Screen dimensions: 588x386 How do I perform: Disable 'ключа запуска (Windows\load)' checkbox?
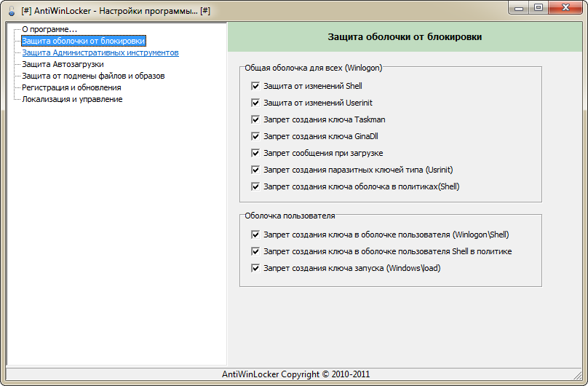click(x=255, y=268)
